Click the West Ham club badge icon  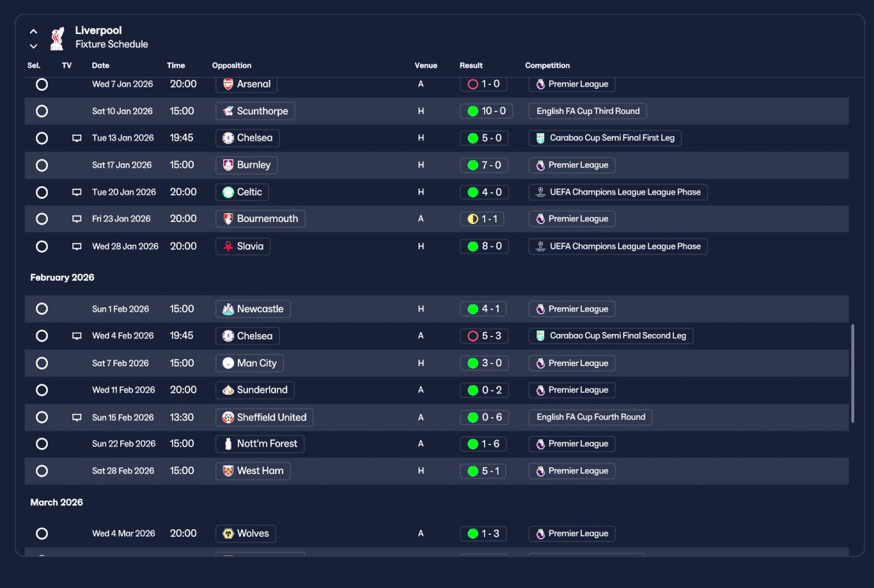point(228,471)
